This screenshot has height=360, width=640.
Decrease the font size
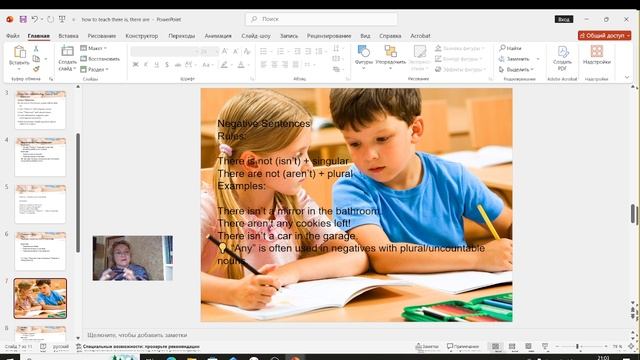[236, 51]
